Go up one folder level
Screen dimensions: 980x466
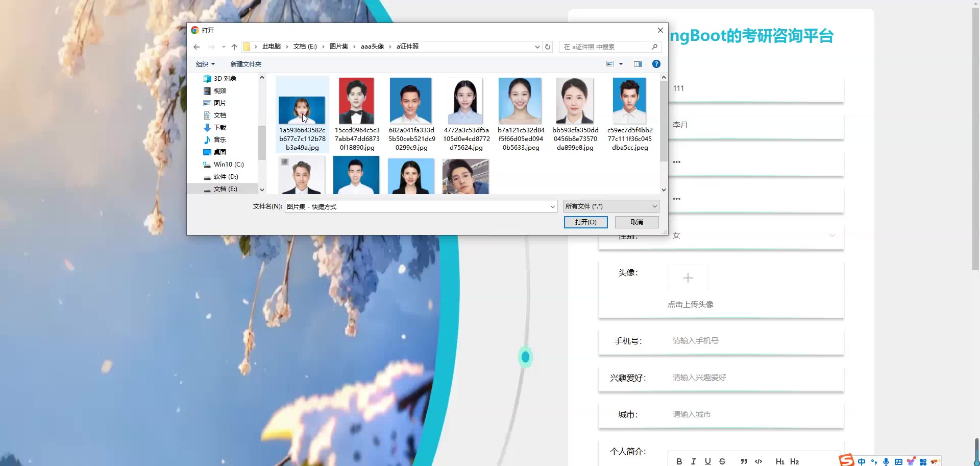(x=234, y=47)
